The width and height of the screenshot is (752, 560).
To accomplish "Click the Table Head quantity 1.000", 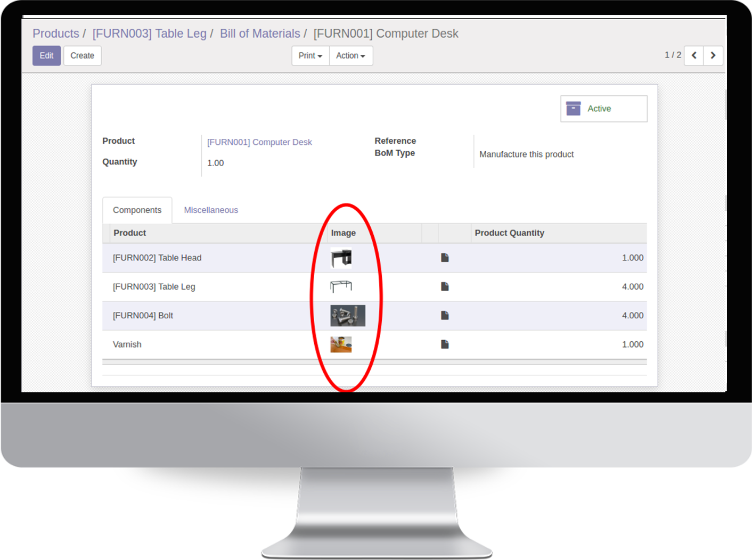I will click(x=633, y=258).
